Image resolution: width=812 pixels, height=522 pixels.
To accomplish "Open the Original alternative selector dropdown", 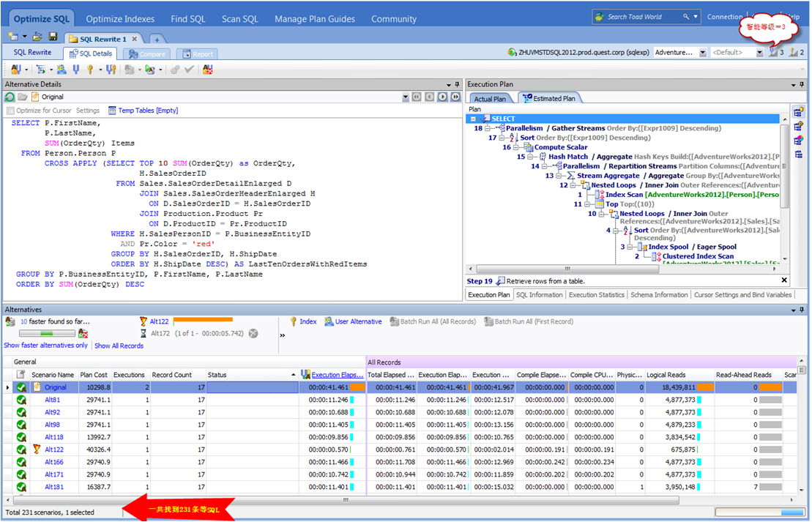I will [406, 97].
